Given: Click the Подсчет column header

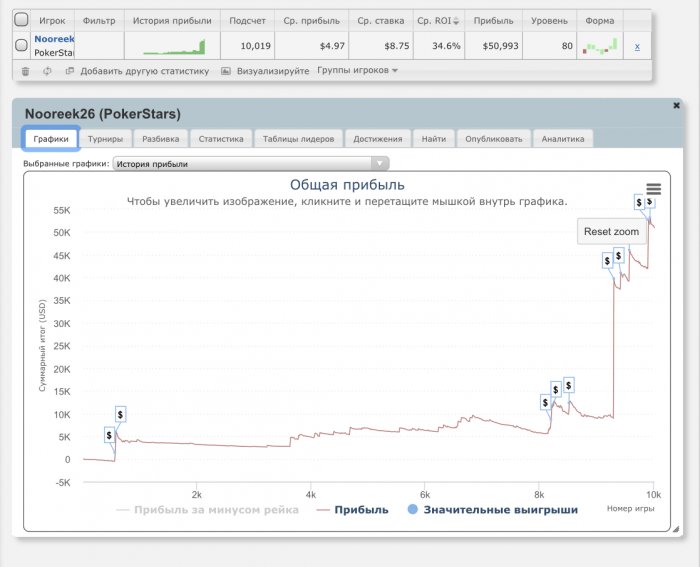Looking at the screenshot, I should tap(247, 21).
